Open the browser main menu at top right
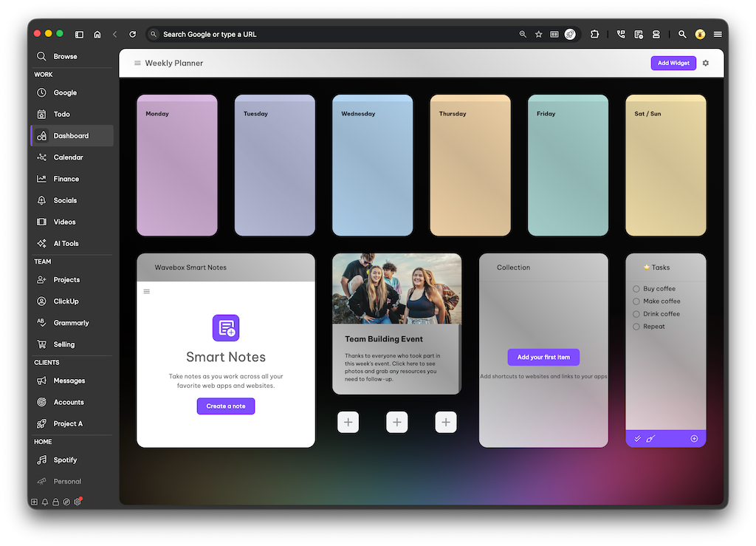This screenshot has width=756, height=546. click(x=718, y=34)
